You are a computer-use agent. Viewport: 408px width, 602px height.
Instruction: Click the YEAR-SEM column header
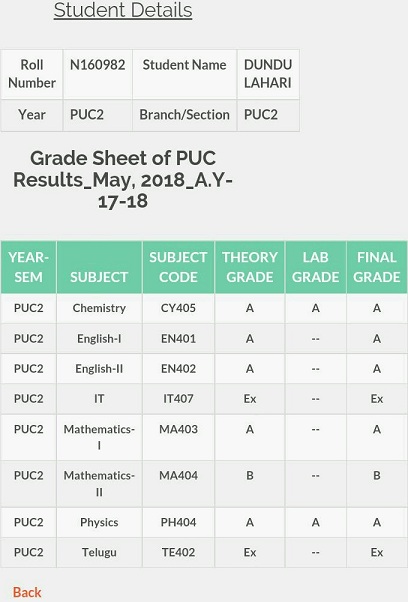coord(28,267)
